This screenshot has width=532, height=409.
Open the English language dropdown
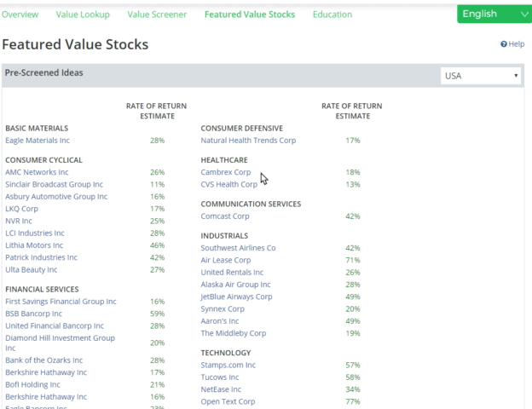494,14
